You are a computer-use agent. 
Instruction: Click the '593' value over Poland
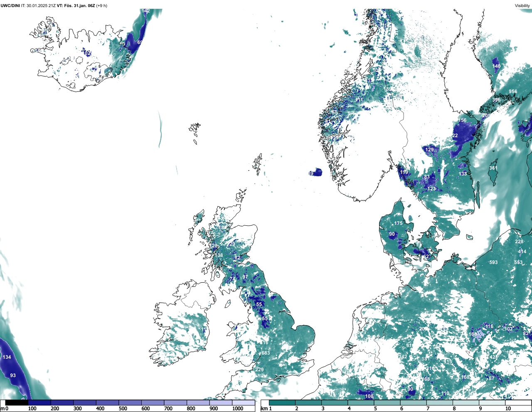coord(493,262)
